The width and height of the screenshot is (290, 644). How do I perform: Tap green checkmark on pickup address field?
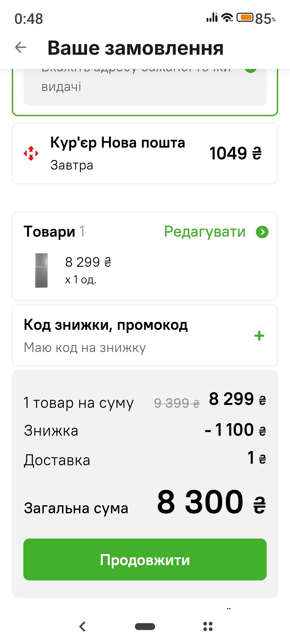coord(251,70)
